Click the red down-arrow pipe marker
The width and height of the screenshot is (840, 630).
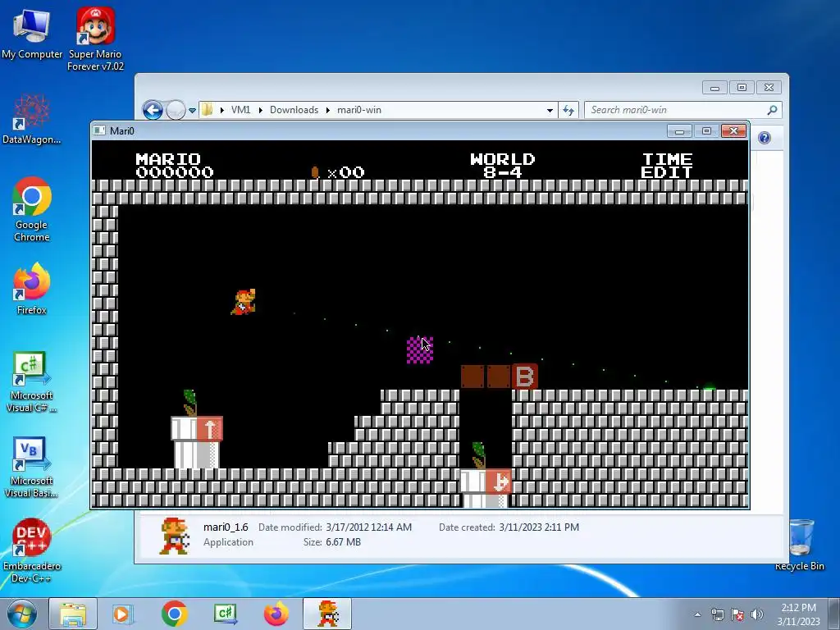[500, 482]
